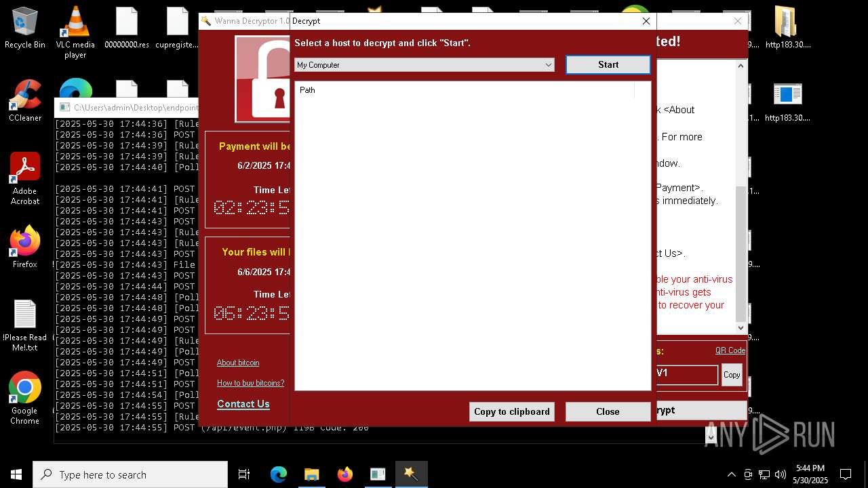This screenshot has height=488, width=868.
Task: Open network status tray icon
Action: click(x=764, y=474)
